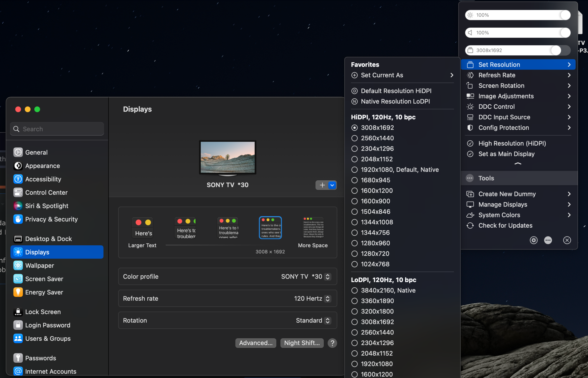Click the Screen Rotation icon
Image resolution: width=588 pixels, height=378 pixels.
click(x=470, y=86)
